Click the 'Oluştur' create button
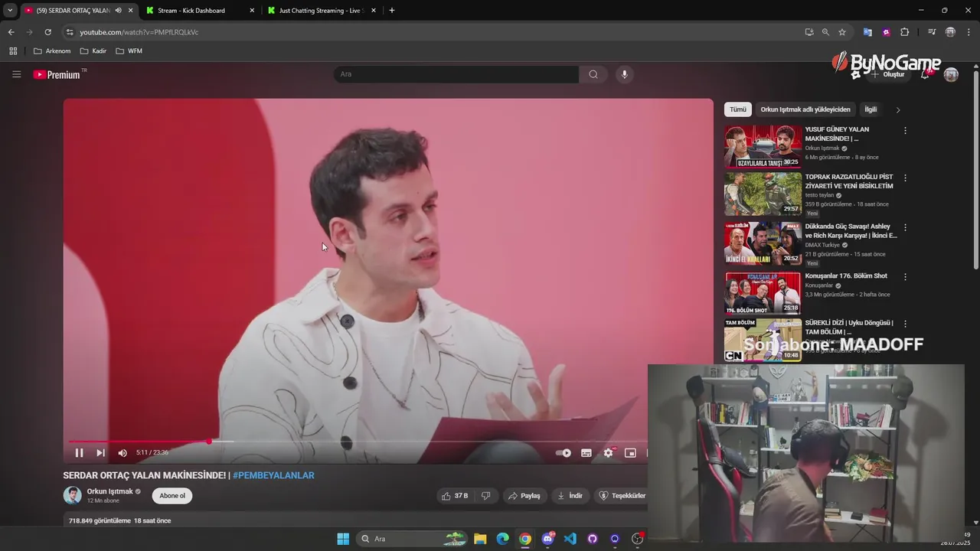The height and width of the screenshot is (551, 980). 888,74
